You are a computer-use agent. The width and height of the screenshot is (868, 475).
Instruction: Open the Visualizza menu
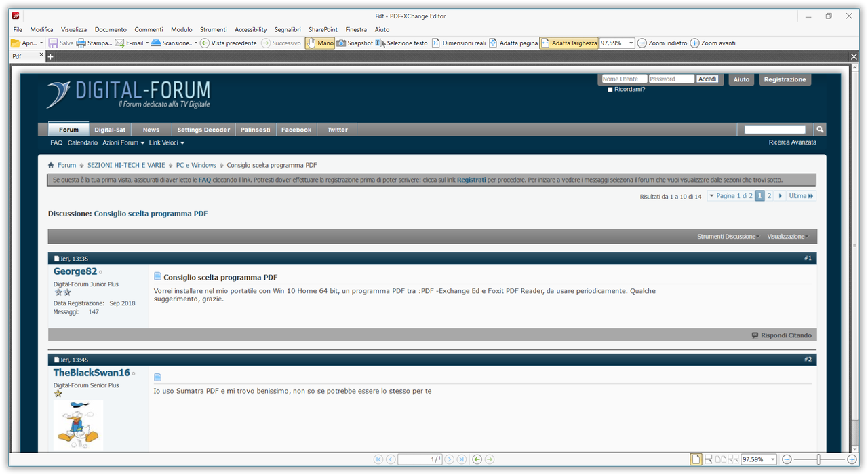click(74, 29)
